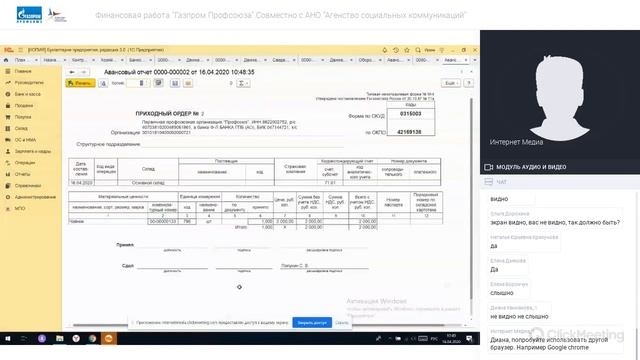Open Chrome from the taskbar

point(92,339)
